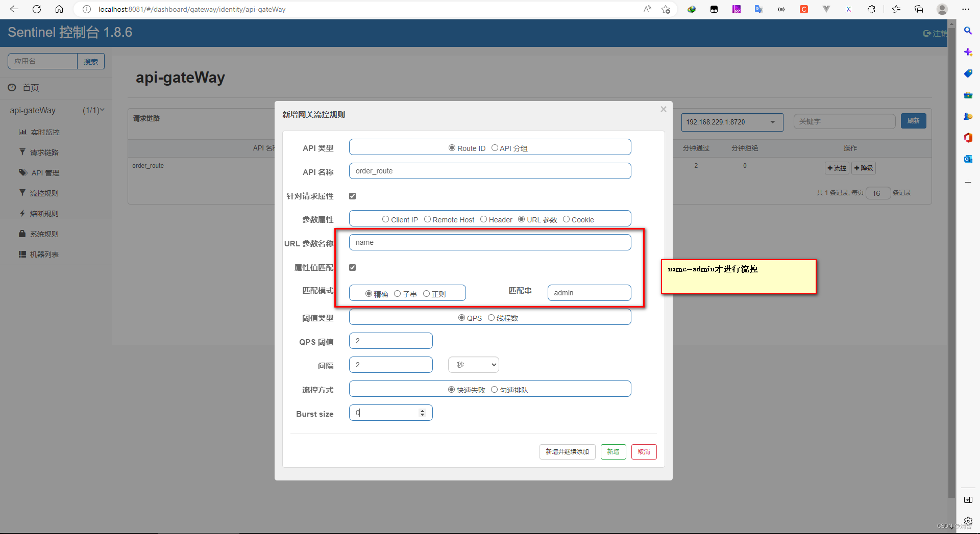Open the 请求链路 request chain view

click(x=44, y=151)
